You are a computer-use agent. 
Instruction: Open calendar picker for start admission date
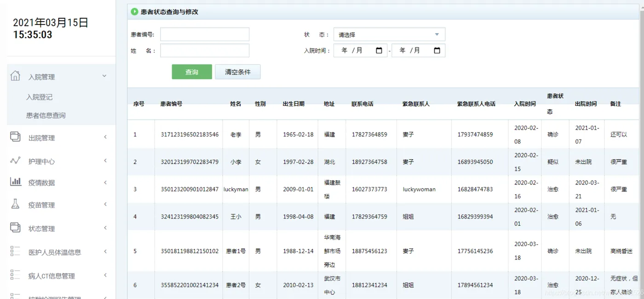(x=379, y=51)
